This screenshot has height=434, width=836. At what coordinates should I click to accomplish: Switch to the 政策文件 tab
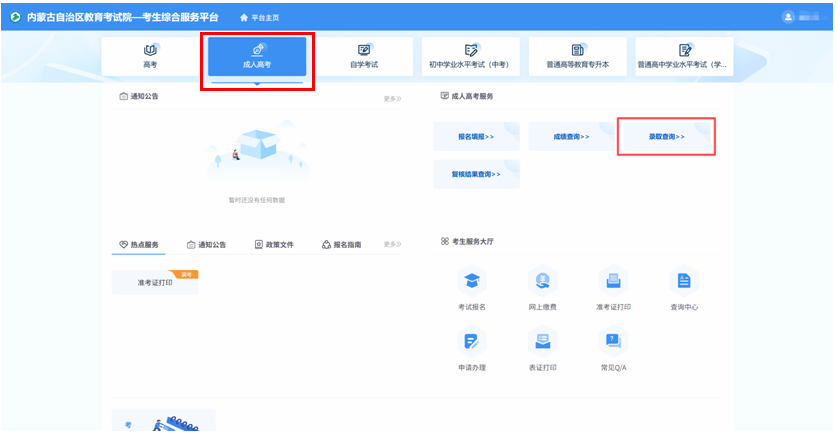click(274, 244)
